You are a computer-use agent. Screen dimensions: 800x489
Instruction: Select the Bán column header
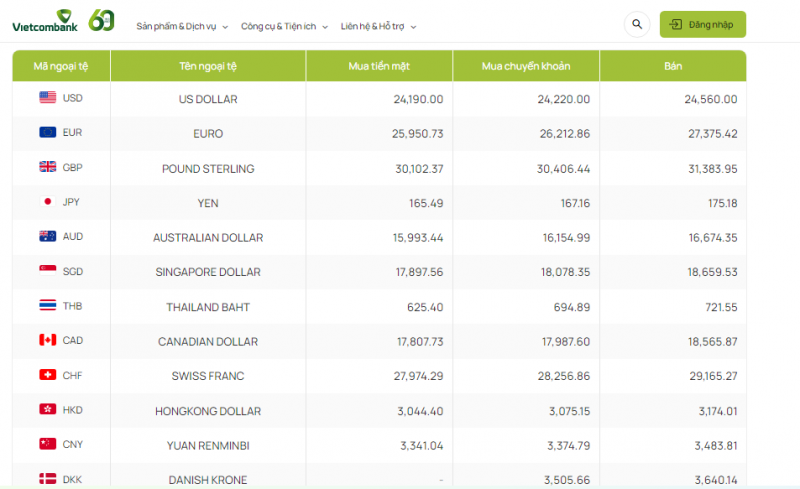pos(673,66)
